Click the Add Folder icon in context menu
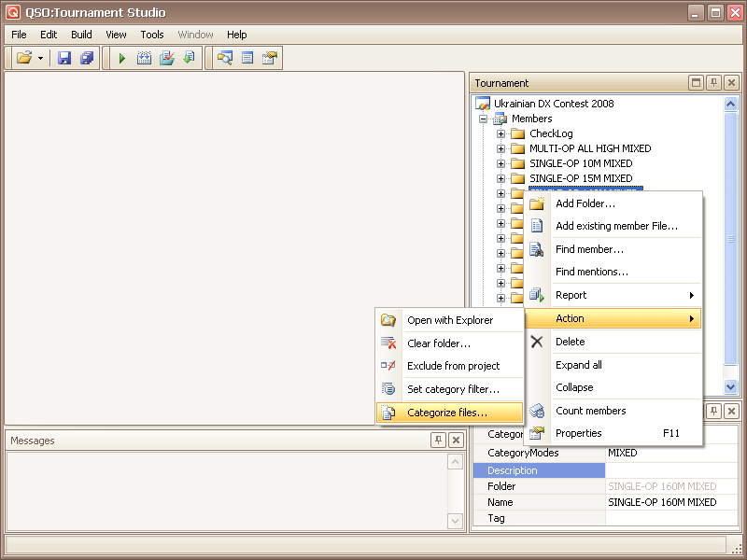This screenshot has height=560, width=747. pos(537,203)
